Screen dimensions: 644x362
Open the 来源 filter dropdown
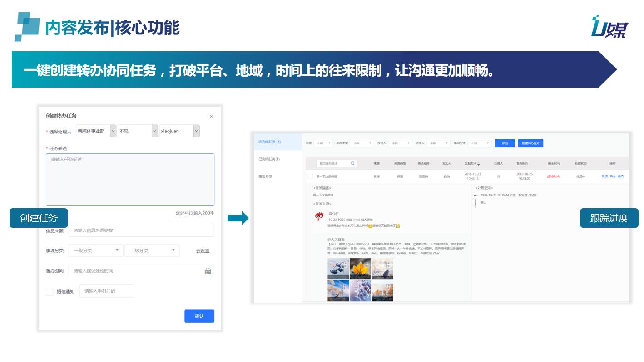point(323,143)
